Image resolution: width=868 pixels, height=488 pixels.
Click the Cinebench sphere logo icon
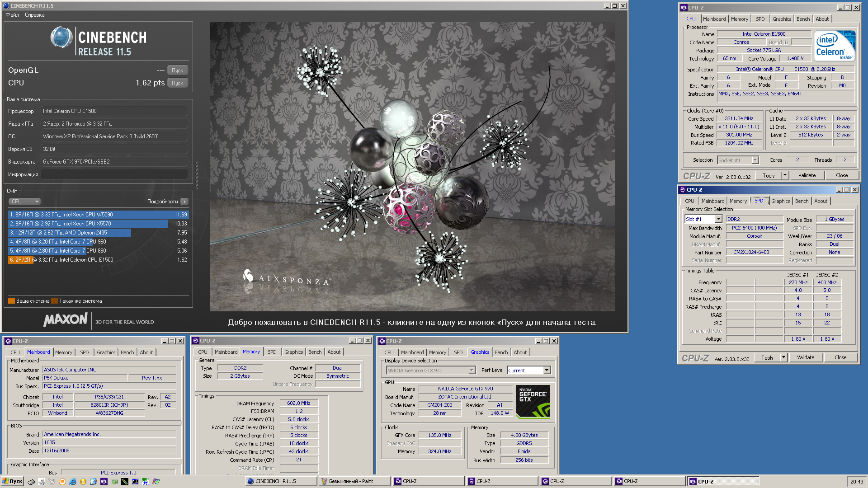(x=61, y=38)
